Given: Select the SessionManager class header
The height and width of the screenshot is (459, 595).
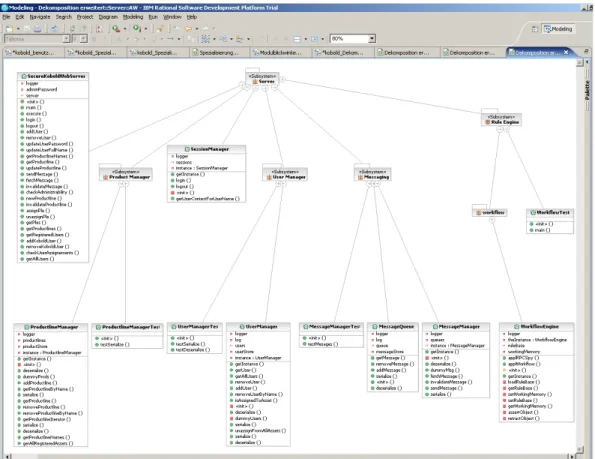Looking at the screenshot, I should 206,149.
